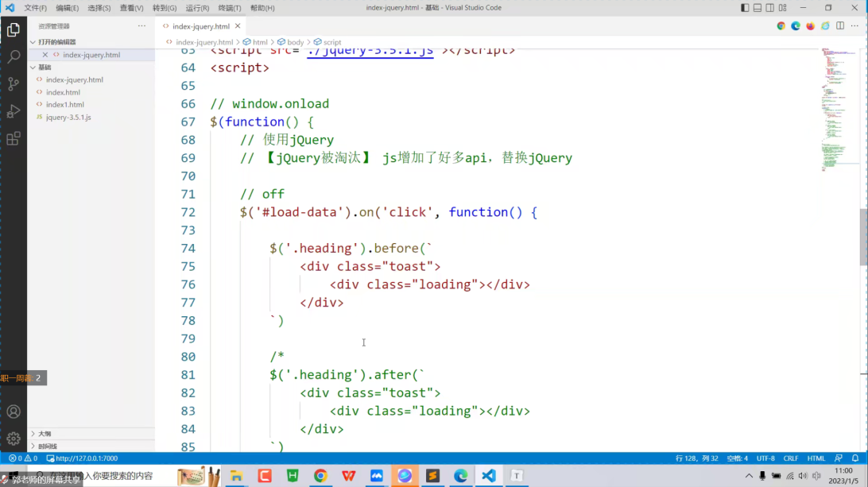Change language mode via HTML status item
This screenshot has height=487, width=868.
pos(816,458)
